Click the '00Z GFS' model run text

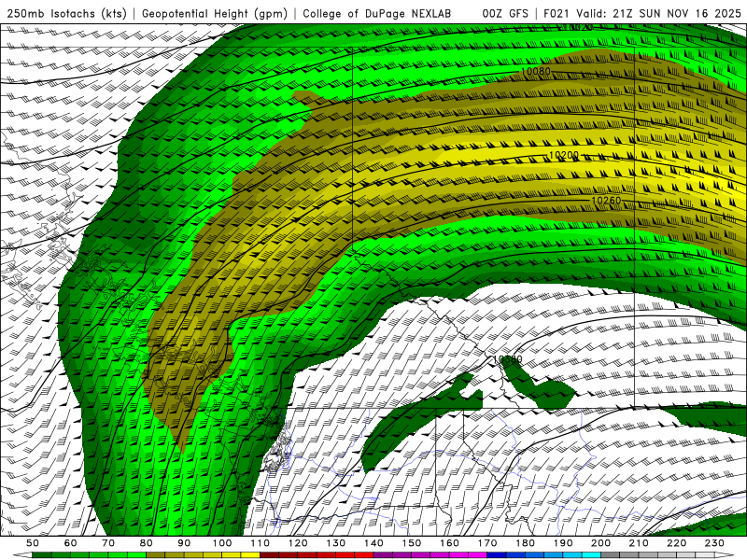pos(505,13)
